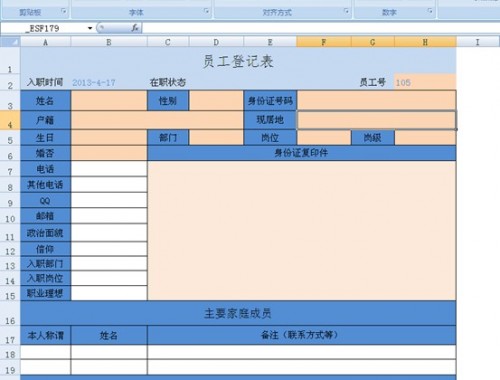Select column F header
Viewport: 500px width, 380px height.
click(x=324, y=42)
